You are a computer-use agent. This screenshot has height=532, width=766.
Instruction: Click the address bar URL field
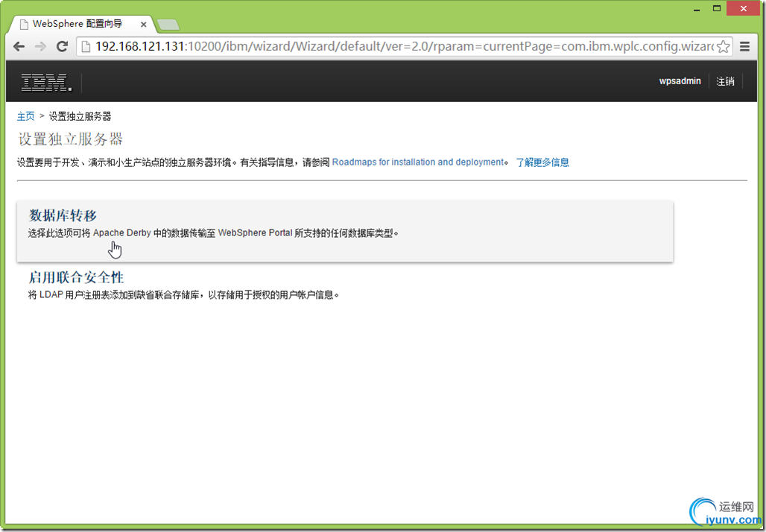click(405, 46)
